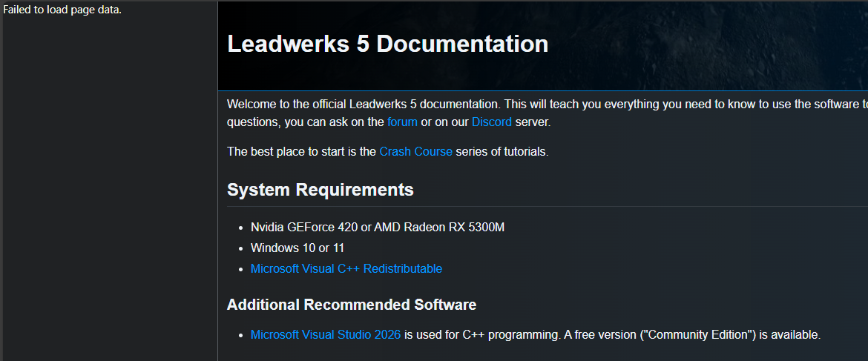This screenshot has width=868, height=361.
Task: Open the forum link
Action: coord(402,122)
